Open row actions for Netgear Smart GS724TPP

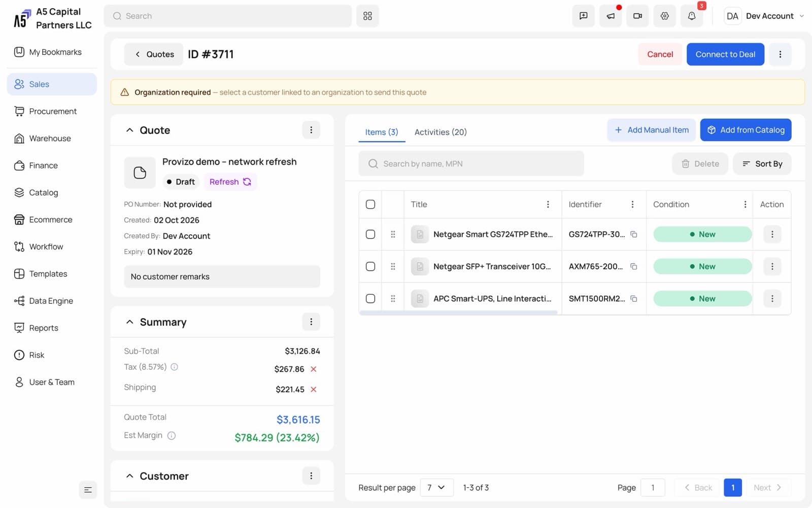click(x=772, y=234)
